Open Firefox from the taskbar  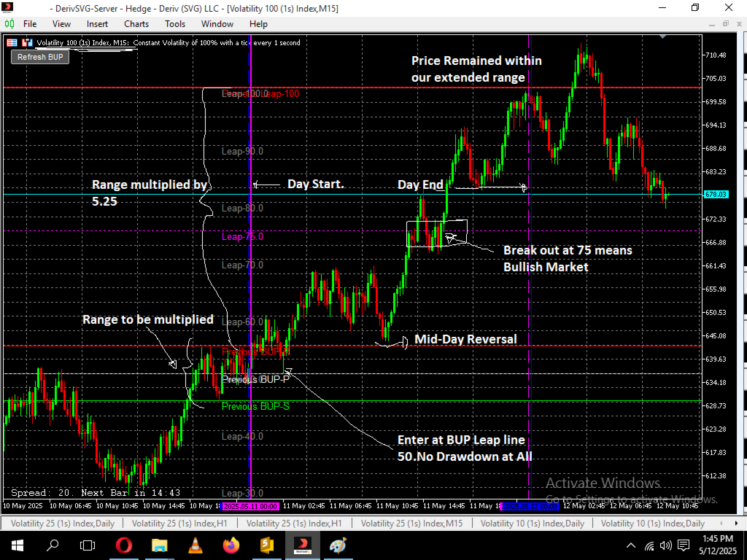pos(231,545)
